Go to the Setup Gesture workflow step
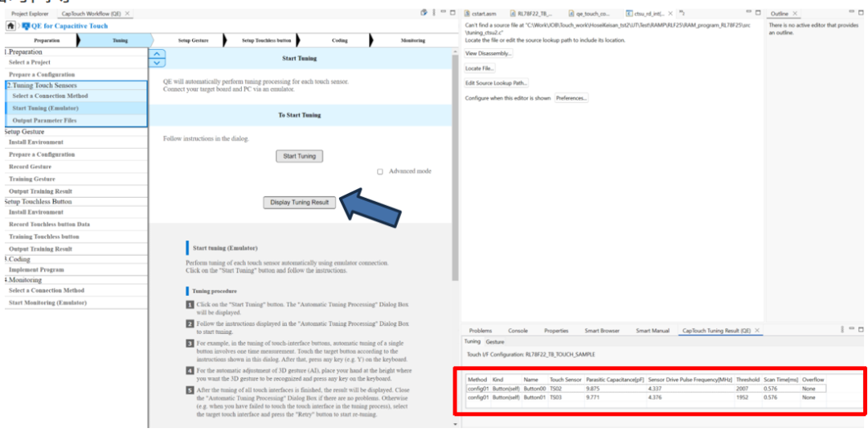868x432 pixels. [193, 40]
